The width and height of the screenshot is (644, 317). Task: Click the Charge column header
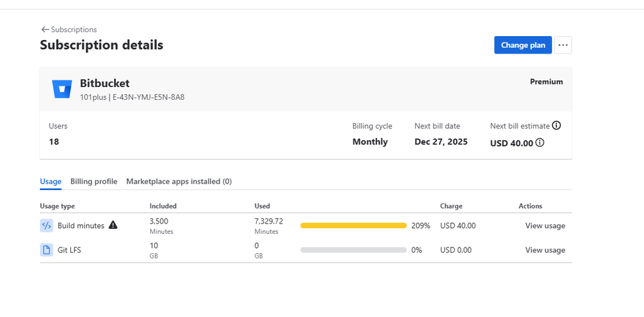point(451,206)
